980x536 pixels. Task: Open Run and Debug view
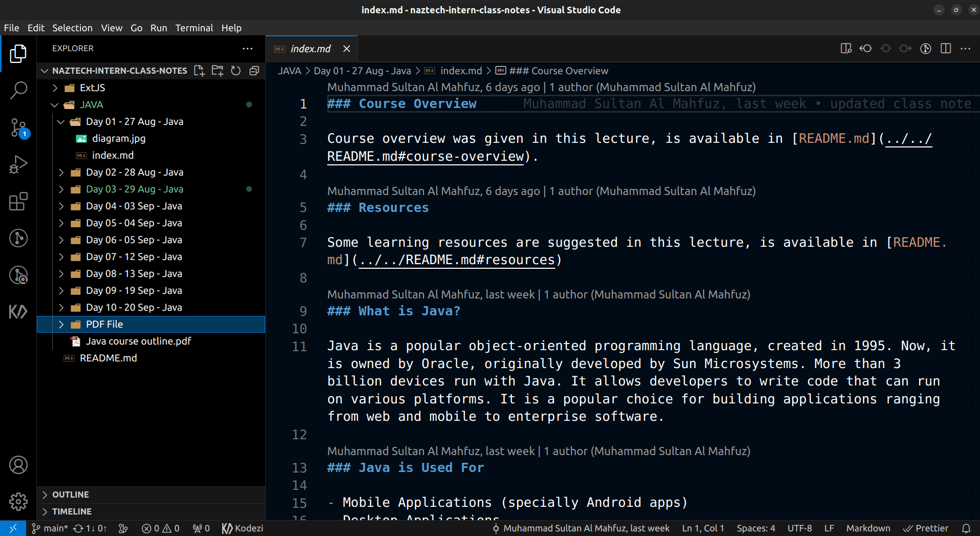coord(18,164)
